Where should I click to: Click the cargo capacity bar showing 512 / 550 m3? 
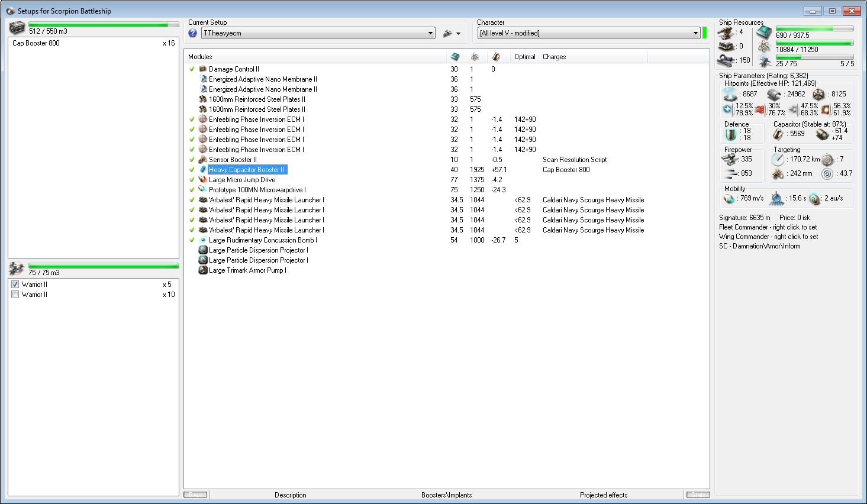[x=104, y=25]
